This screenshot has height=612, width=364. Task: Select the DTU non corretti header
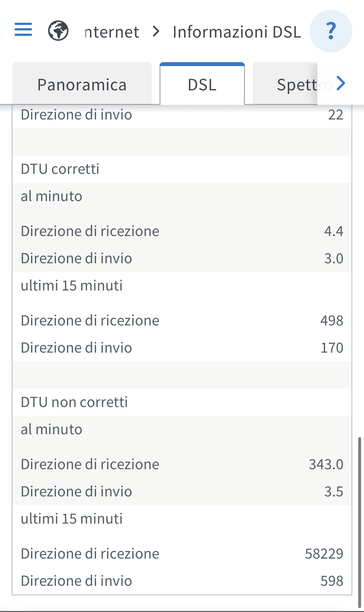(74, 402)
